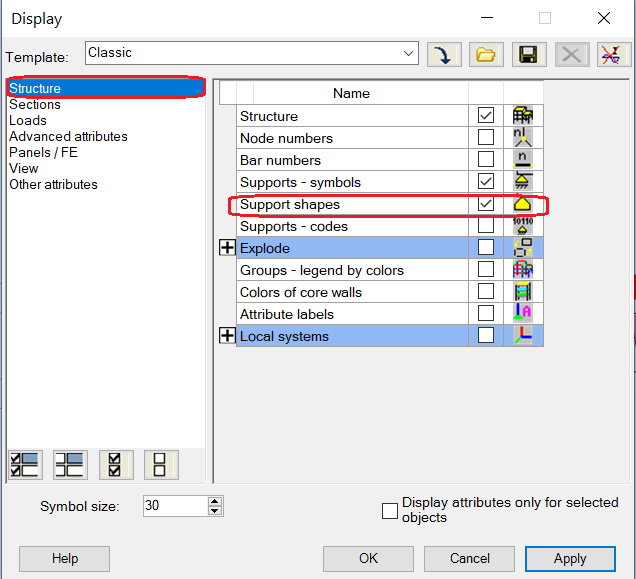Click the Local systems axes icon
Screen dimensions: 636x579
[523, 335]
